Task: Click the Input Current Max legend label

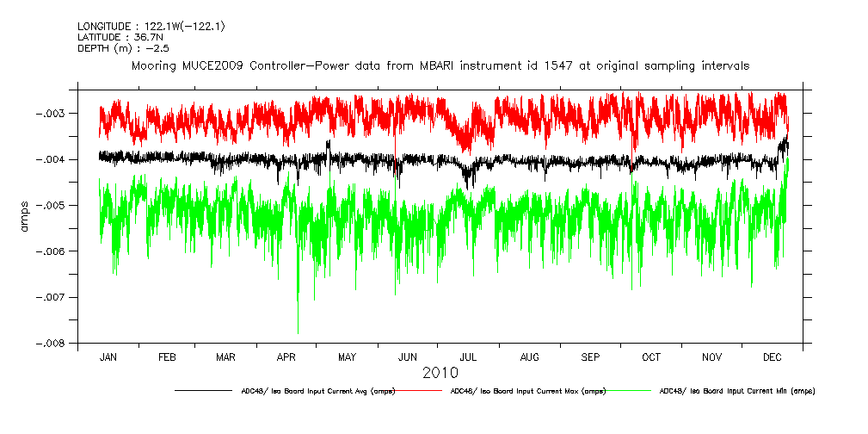Action: click(527, 391)
